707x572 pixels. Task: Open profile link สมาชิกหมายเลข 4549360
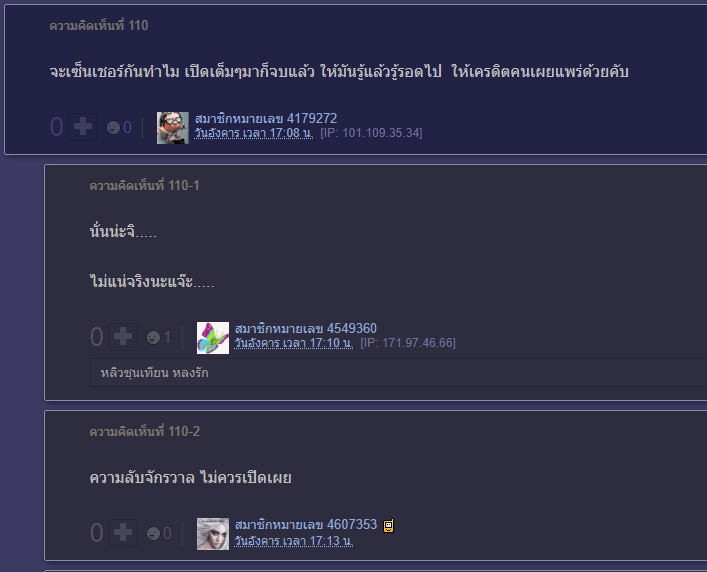coord(306,329)
